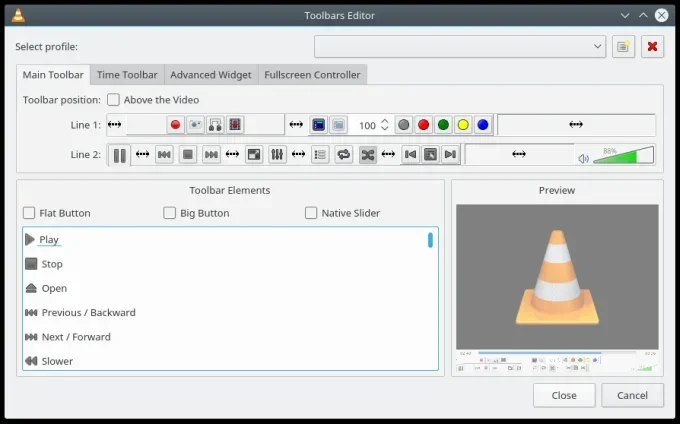Click the next/forward icon on Line 2

[211, 154]
